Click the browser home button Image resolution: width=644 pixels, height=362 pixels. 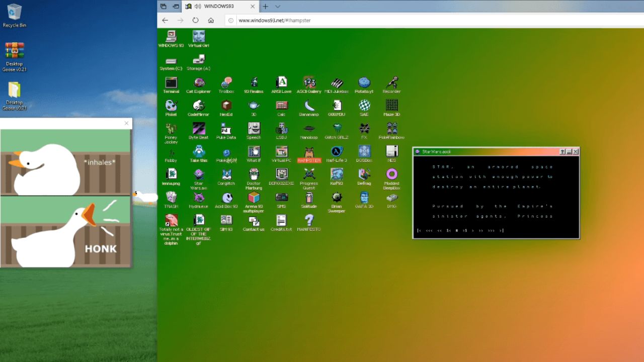(x=211, y=20)
